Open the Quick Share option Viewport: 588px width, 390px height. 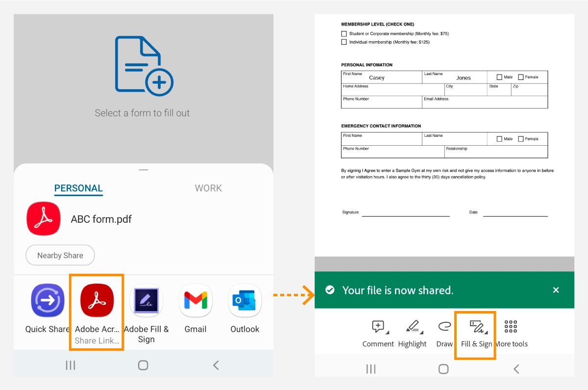pyautogui.click(x=47, y=300)
